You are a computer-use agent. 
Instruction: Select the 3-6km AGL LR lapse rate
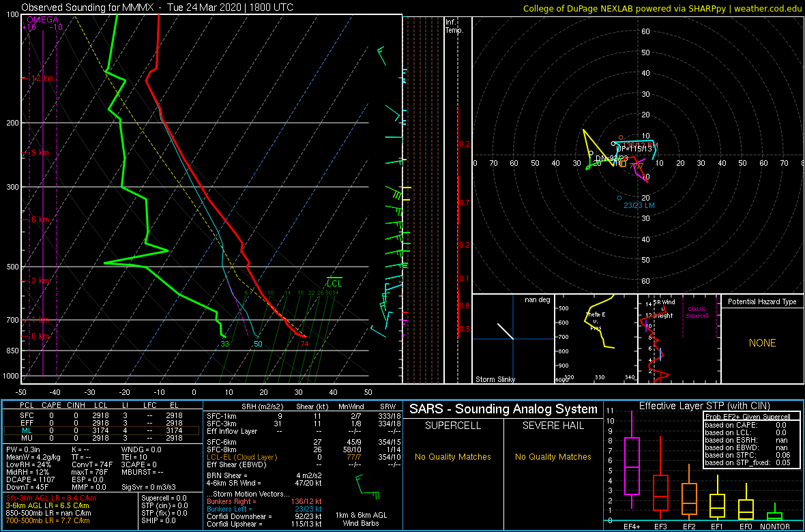[x=48, y=506]
